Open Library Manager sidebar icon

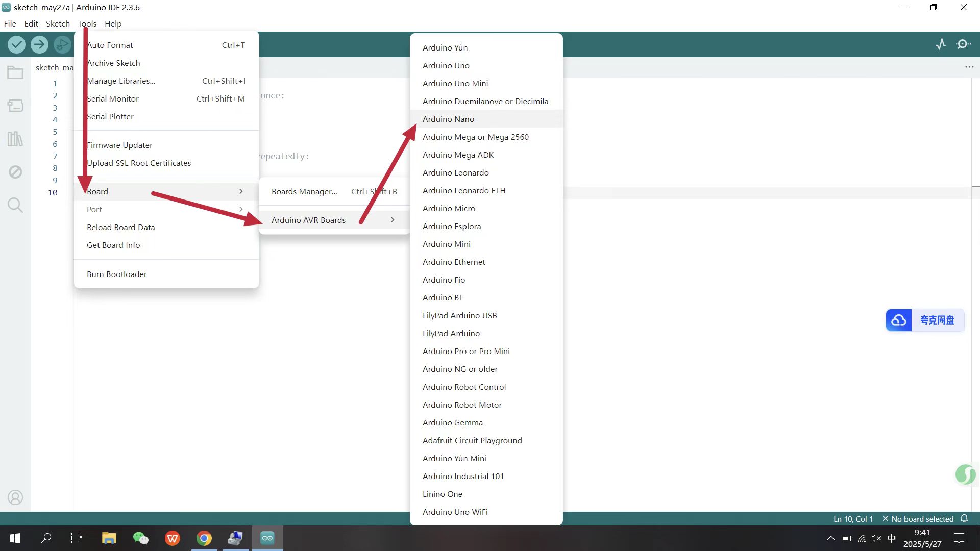[15, 139]
